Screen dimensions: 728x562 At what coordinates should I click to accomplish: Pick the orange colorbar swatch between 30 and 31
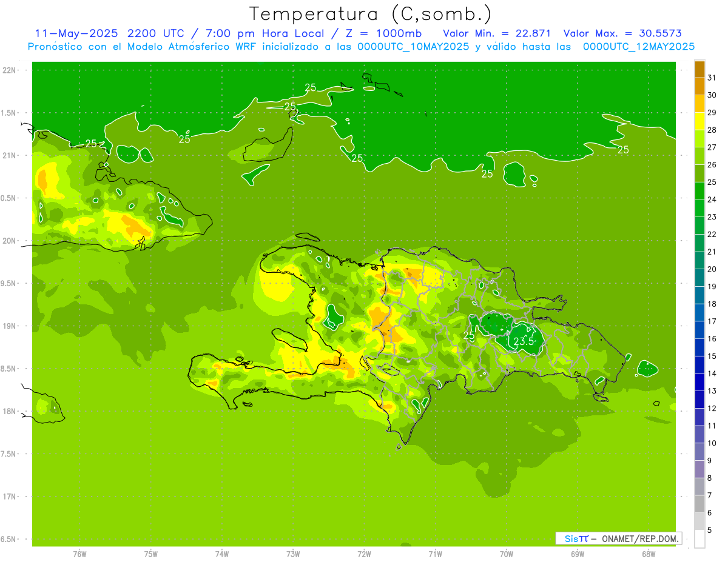click(699, 86)
